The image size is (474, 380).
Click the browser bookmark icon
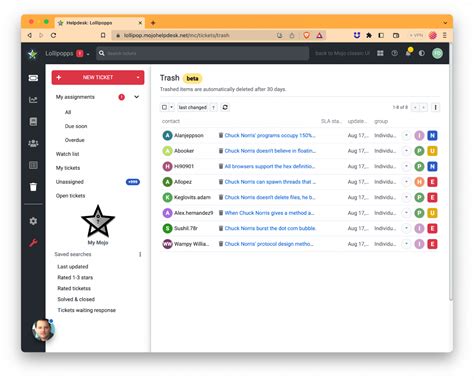pos(103,35)
